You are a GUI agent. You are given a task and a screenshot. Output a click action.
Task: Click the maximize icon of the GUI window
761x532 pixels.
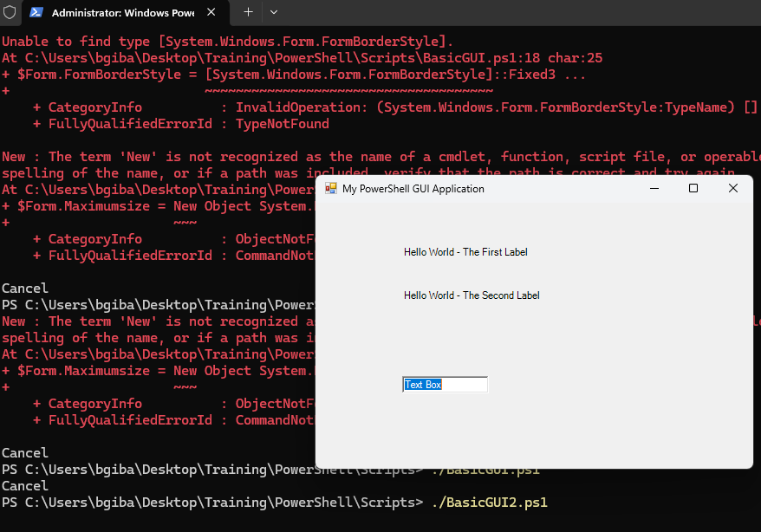693,188
